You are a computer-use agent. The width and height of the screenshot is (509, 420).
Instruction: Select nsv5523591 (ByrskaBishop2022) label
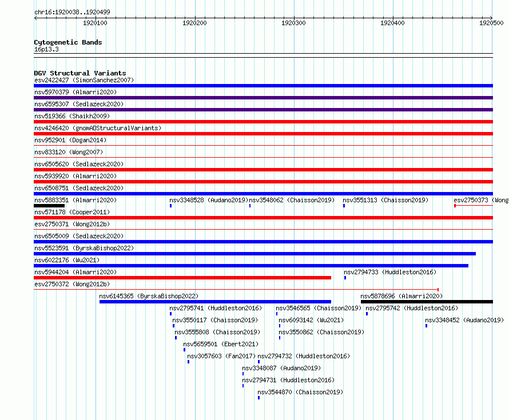pos(84,248)
